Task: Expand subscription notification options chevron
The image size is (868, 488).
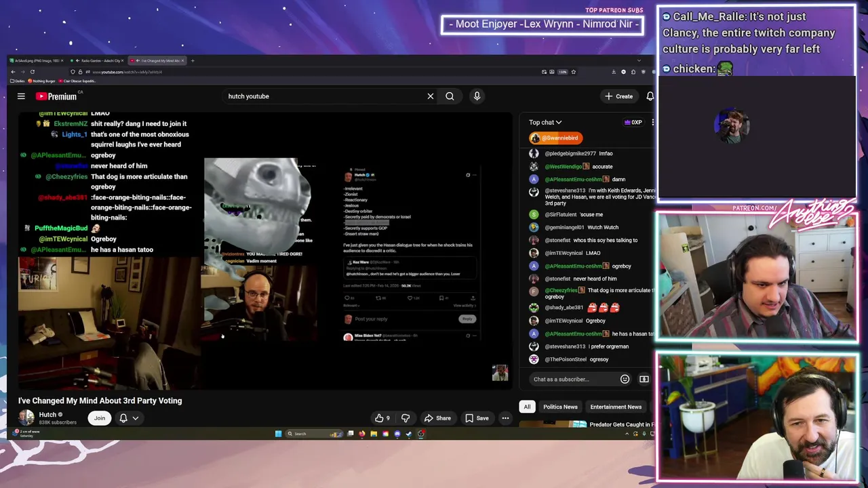Action: (136, 418)
